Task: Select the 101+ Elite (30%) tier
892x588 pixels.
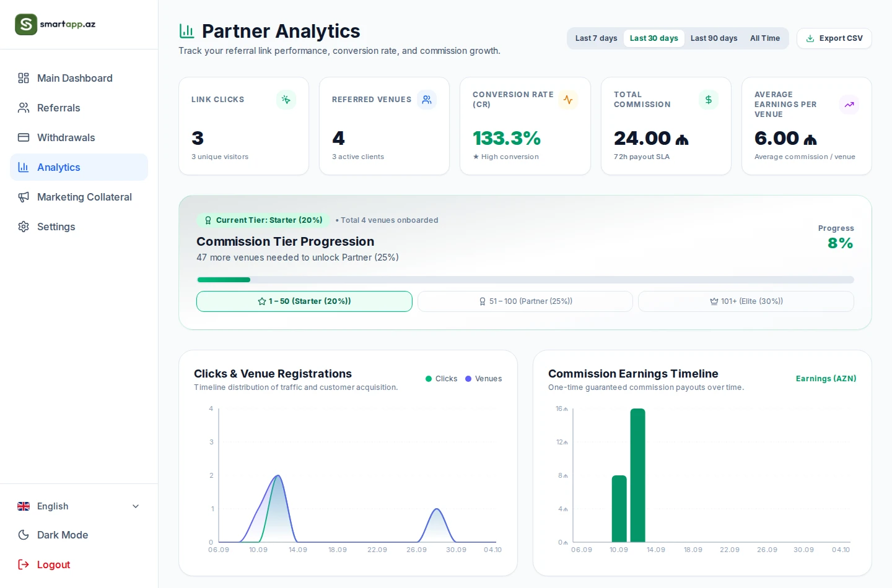Action: click(x=746, y=301)
